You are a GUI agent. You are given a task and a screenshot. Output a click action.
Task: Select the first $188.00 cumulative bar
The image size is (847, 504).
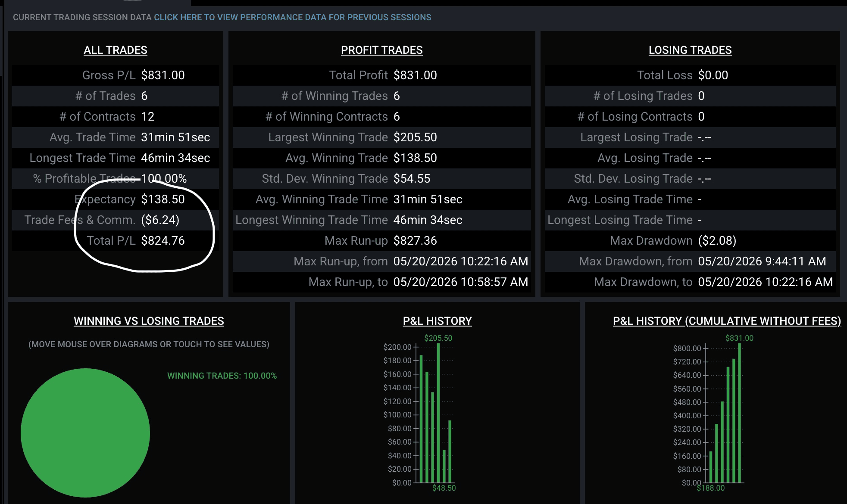pyautogui.click(x=711, y=467)
